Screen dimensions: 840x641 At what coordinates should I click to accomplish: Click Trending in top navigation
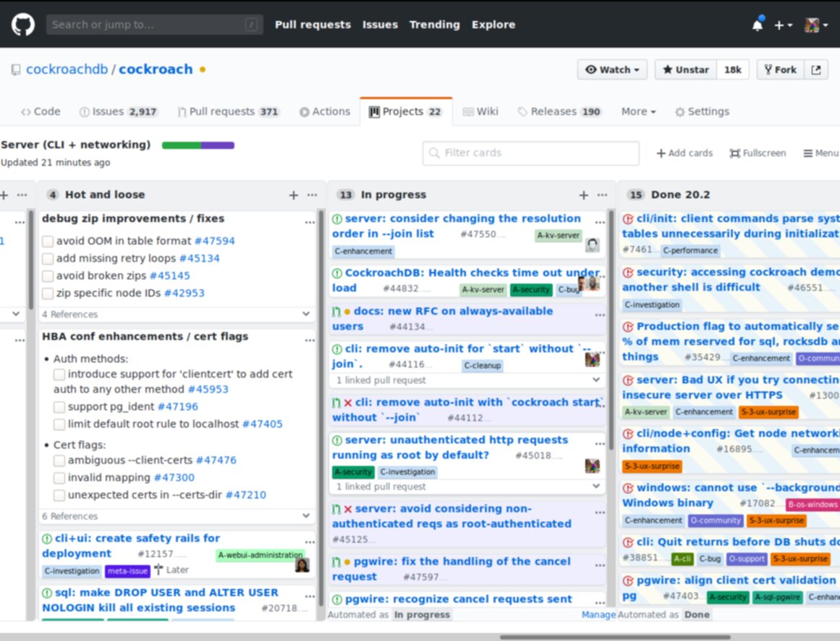(434, 25)
